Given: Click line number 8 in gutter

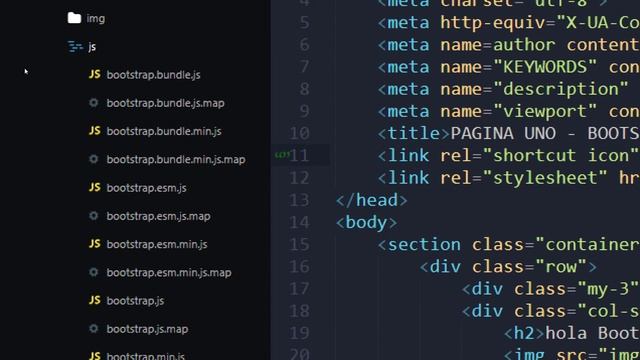Looking at the screenshot, I should click(304, 89).
